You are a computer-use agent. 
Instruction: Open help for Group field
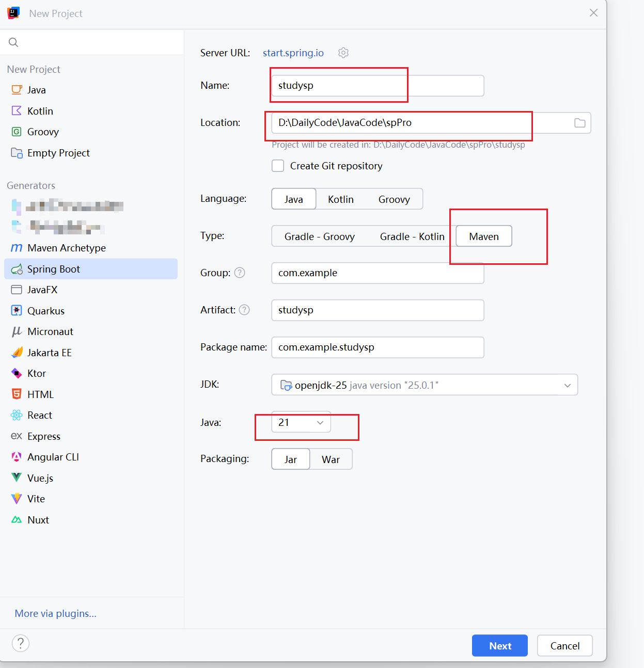tap(240, 273)
